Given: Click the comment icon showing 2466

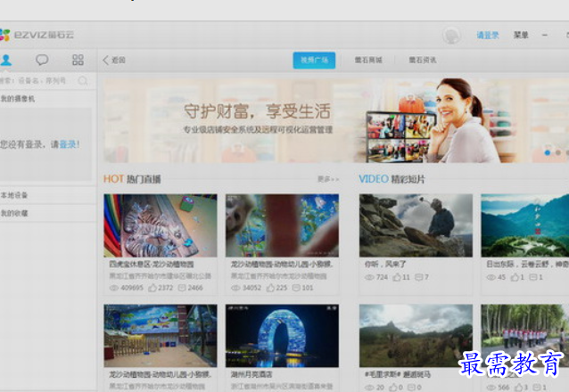Looking at the screenshot, I should tap(182, 288).
